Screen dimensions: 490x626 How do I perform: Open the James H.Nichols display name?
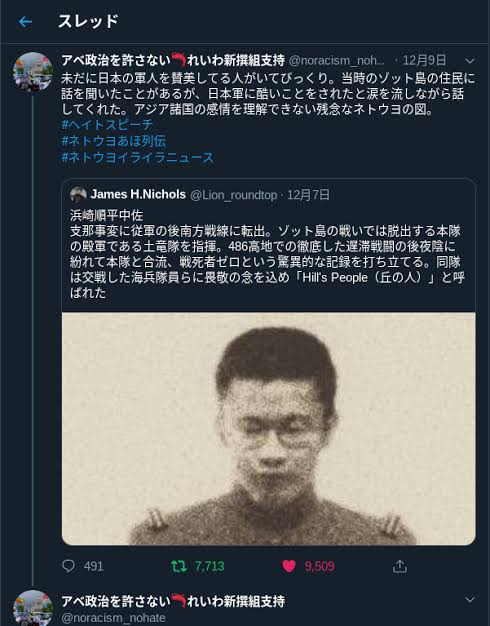(x=138, y=194)
